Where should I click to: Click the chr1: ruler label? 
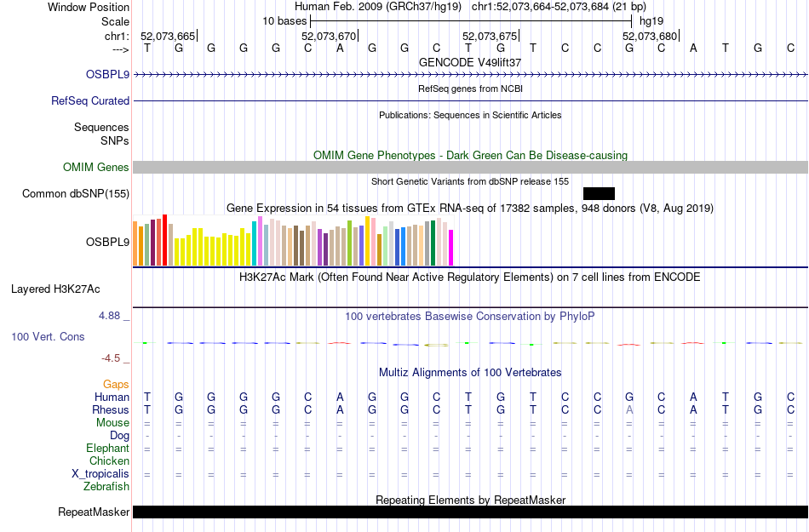[x=117, y=36]
